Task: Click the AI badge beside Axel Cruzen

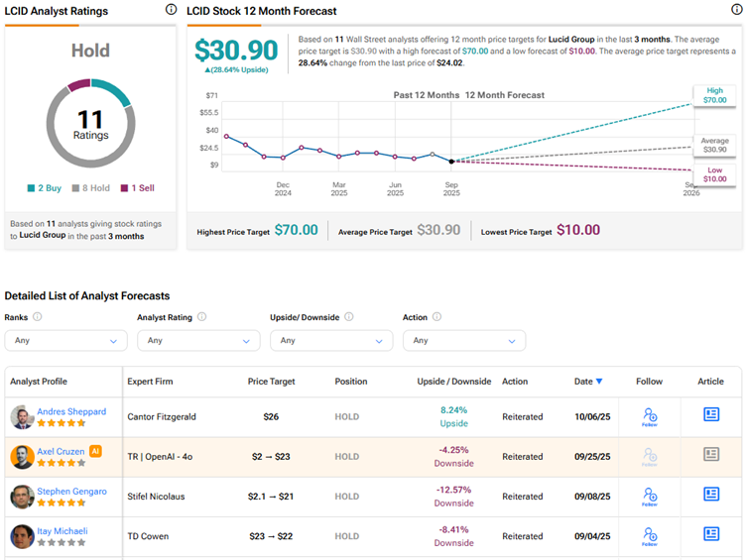Action: 96,451
